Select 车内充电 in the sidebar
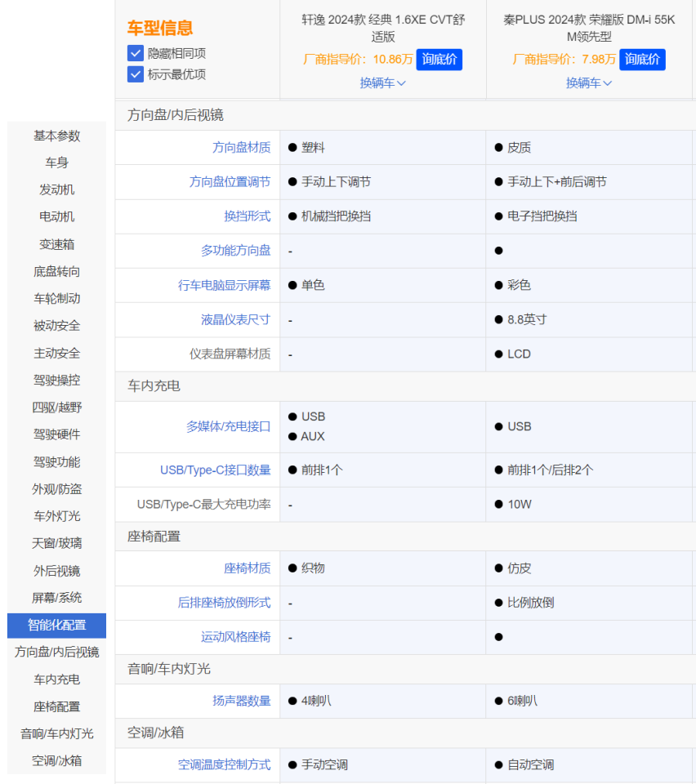This screenshot has height=784, width=696. 56,679
